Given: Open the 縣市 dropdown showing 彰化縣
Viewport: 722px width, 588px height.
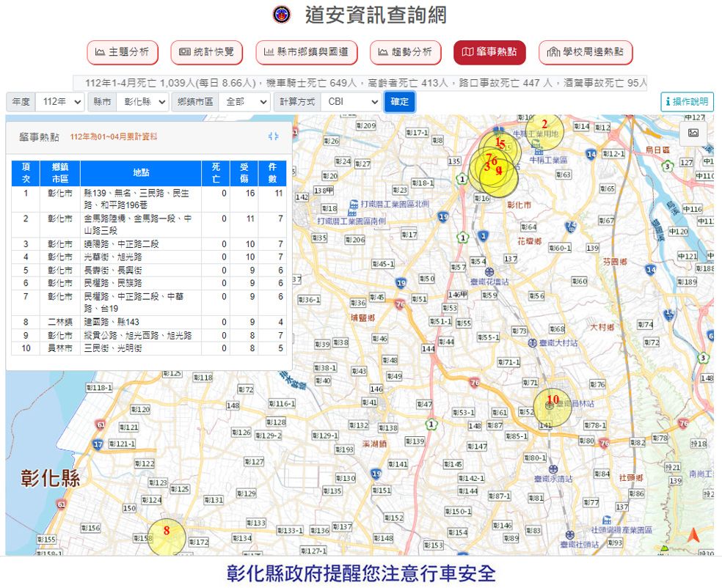Looking at the screenshot, I should [142, 102].
